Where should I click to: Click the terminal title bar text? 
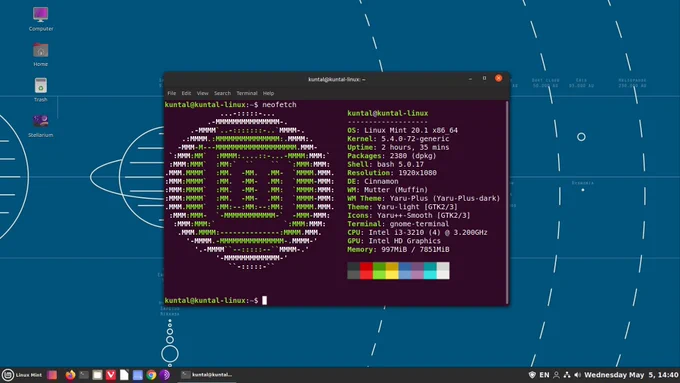tap(337, 79)
